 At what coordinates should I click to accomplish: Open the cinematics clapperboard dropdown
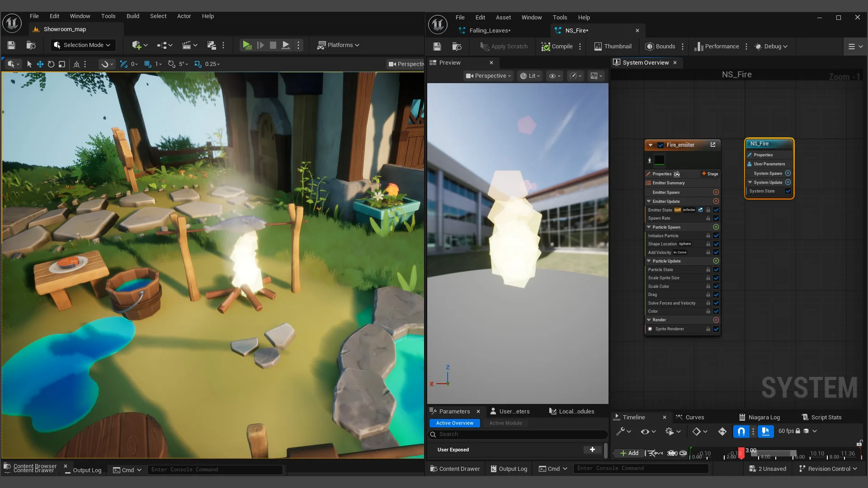pos(189,45)
